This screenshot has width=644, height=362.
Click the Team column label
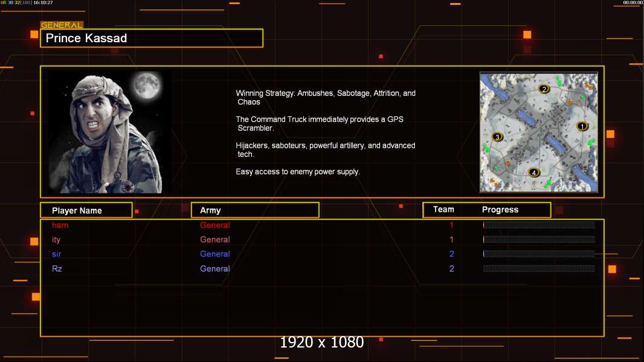tap(443, 209)
